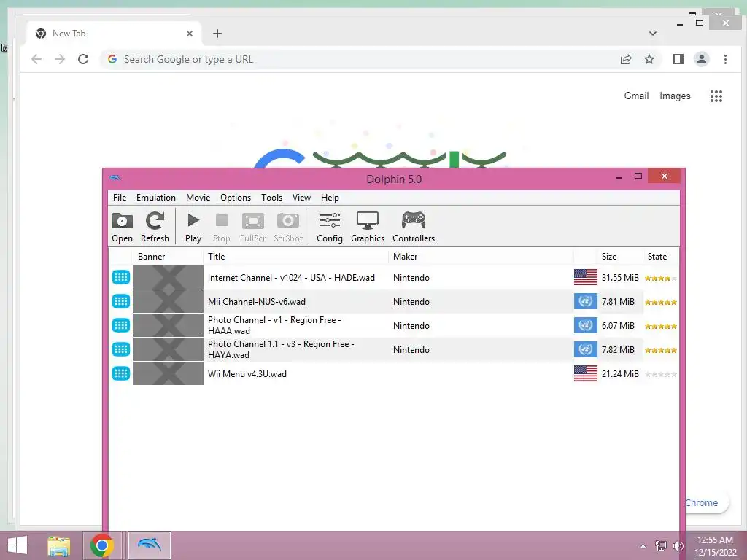The height and width of the screenshot is (560, 747).
Task: Click the Open toolbar icon in Dolphin
Action: 122,227
